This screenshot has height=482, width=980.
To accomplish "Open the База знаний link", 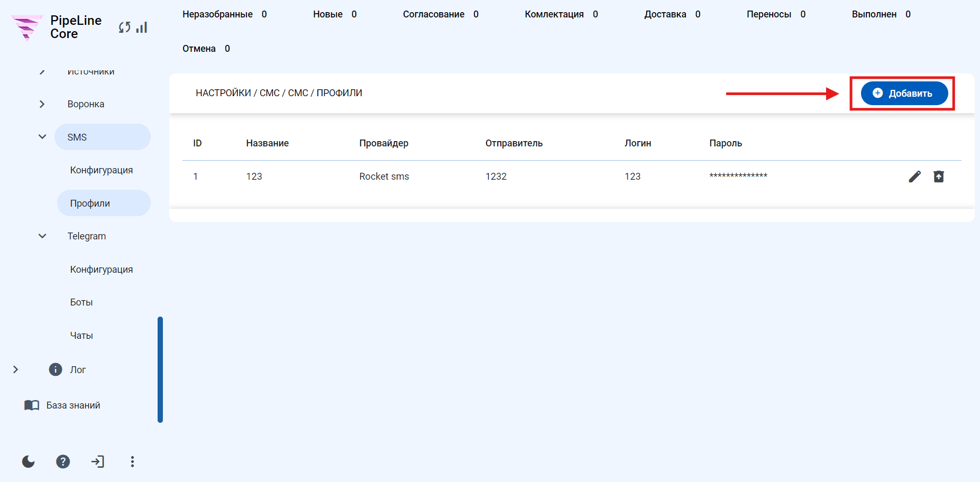I will [x=74, y=405].
